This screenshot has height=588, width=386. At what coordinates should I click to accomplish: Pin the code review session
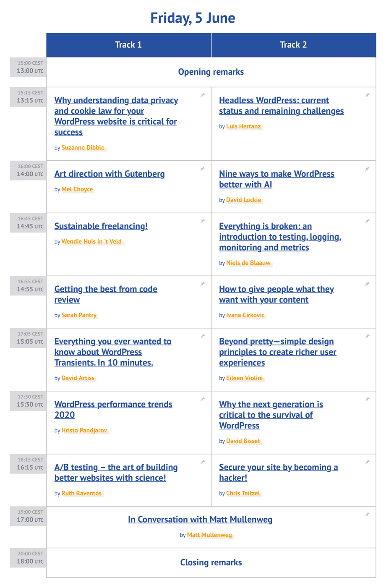202,284
